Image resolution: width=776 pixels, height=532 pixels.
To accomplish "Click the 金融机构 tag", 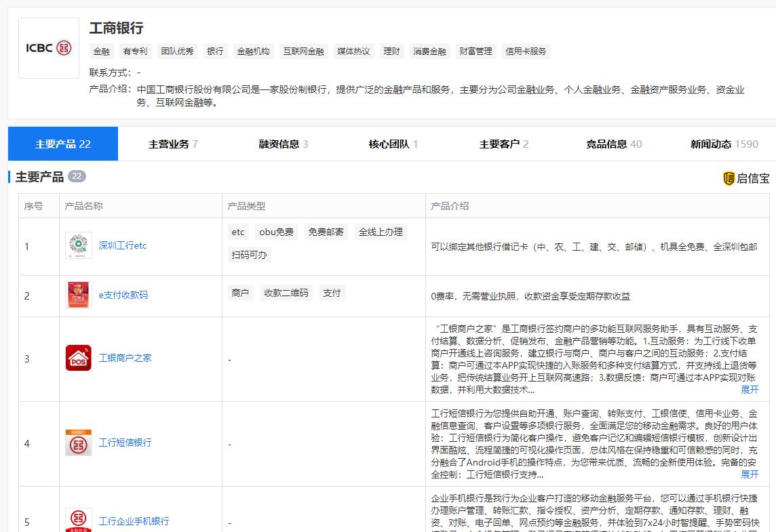I will pyautogui.click(x=254, y=52).
